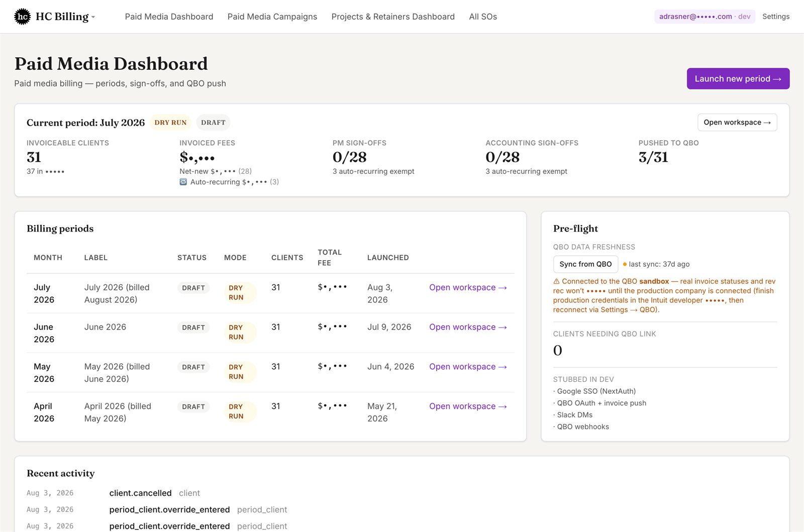Launch new period button

[738, 79]
